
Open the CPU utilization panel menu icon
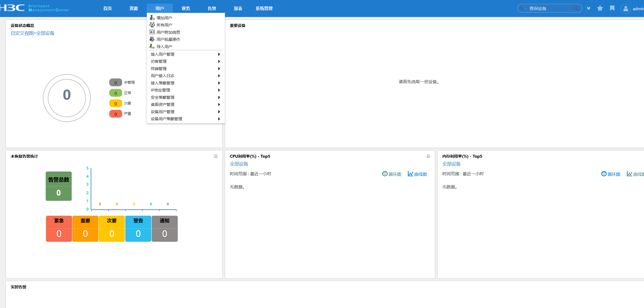pos(428,156)
